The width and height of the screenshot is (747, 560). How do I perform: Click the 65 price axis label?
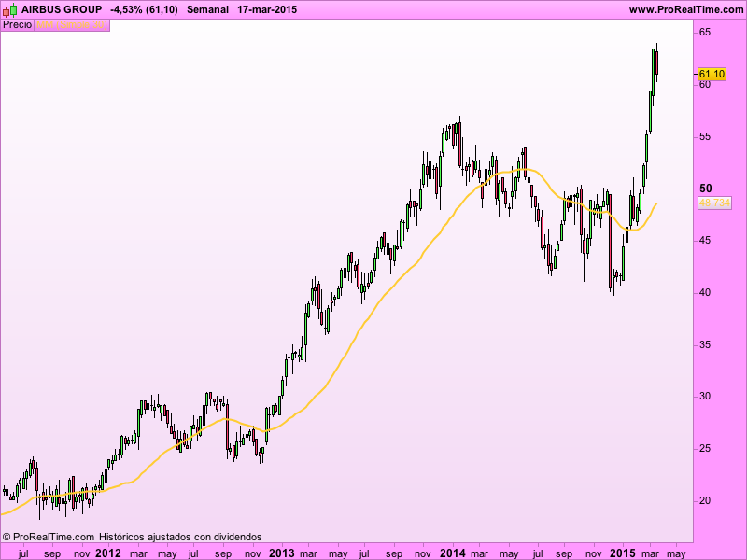coord(705,33)
